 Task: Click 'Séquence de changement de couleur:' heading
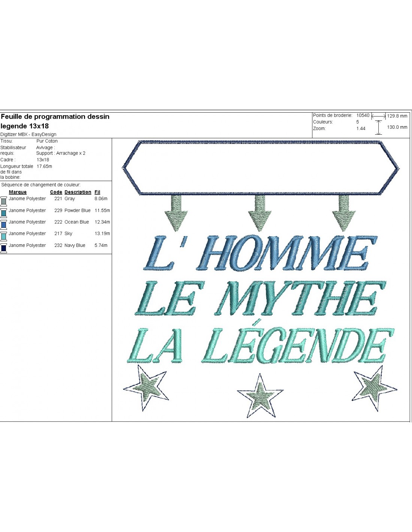coord(41,185)
